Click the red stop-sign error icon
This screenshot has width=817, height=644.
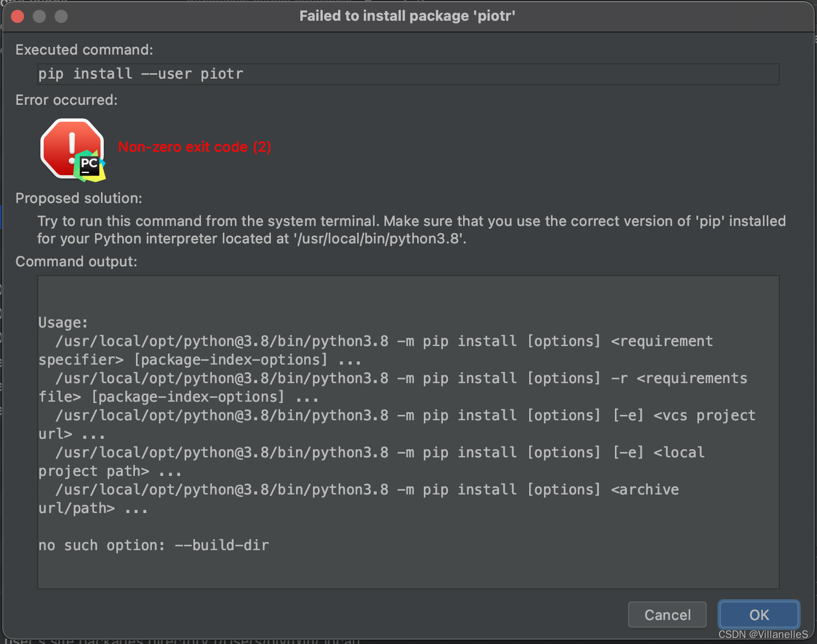[x=72, y=147]
